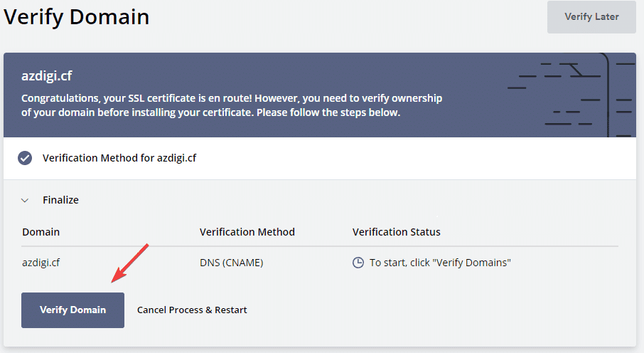Click the table row for azdigi.cf
This screenshot has width=644, height=353.
point(320,263)
